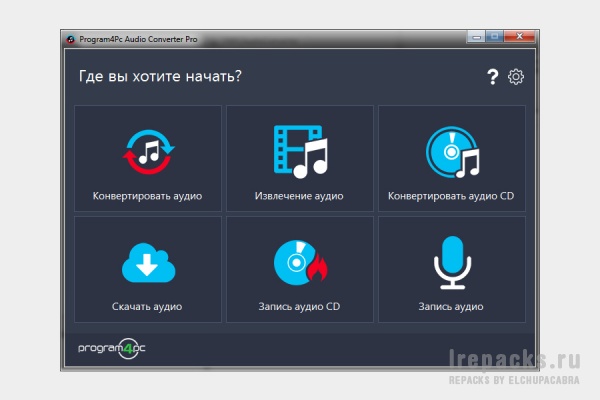Open the cloud download icon for Скачать аудио
Image resolution: width=600 pixels, height=400 pixels.
point(148,263)
